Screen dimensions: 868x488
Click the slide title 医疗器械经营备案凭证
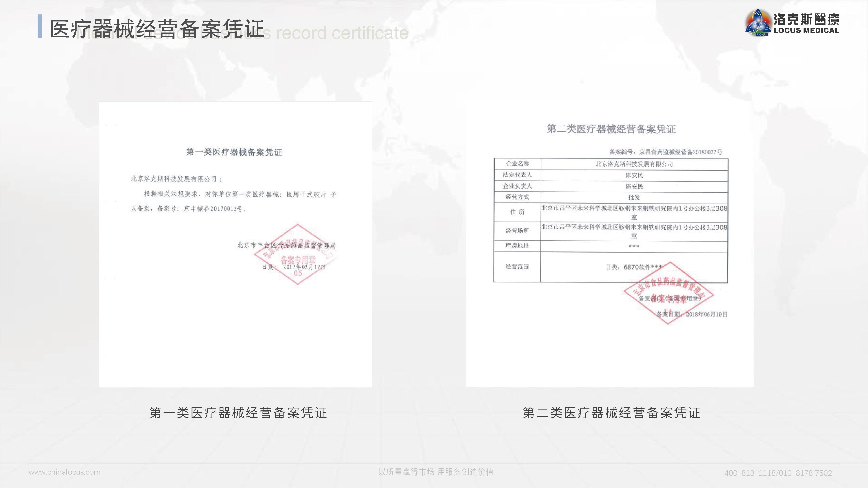[x=157, y=29]
